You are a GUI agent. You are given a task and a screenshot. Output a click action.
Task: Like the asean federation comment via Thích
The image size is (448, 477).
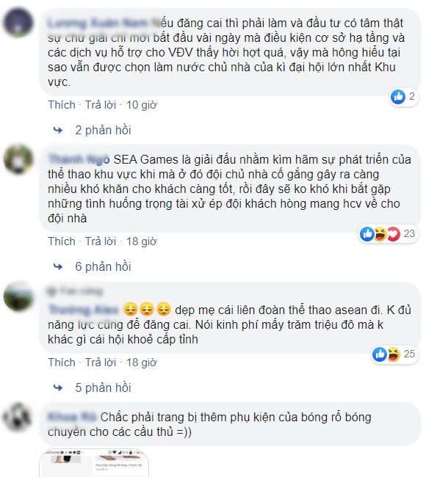coord(62,363)
